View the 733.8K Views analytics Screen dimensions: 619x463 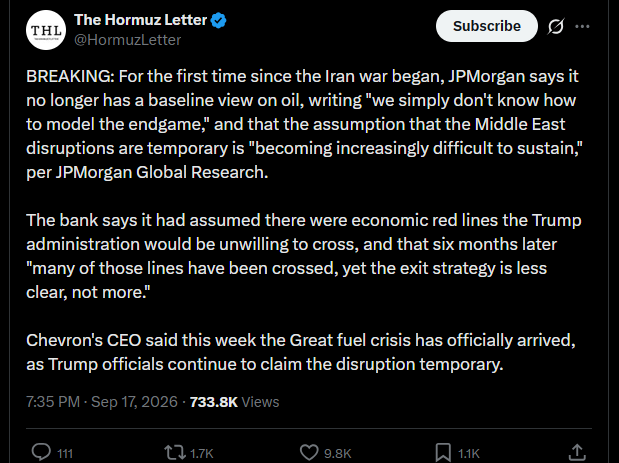tap(234, 402)
